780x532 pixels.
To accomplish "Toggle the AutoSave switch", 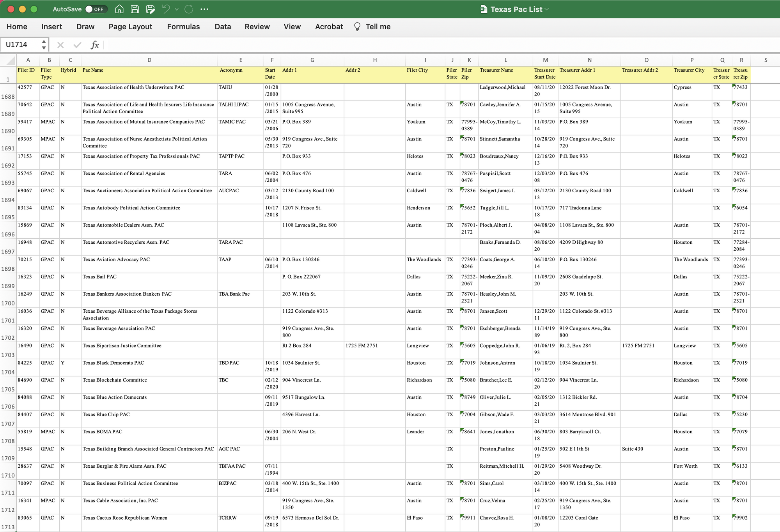I will pyautogui.click(x=96, y=9).
